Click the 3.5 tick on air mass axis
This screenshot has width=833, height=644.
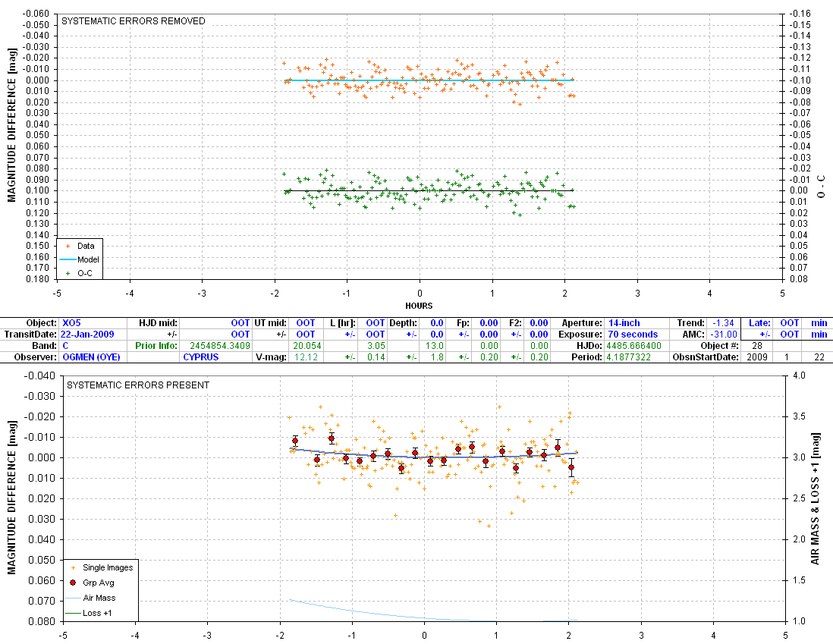(799, 416)
